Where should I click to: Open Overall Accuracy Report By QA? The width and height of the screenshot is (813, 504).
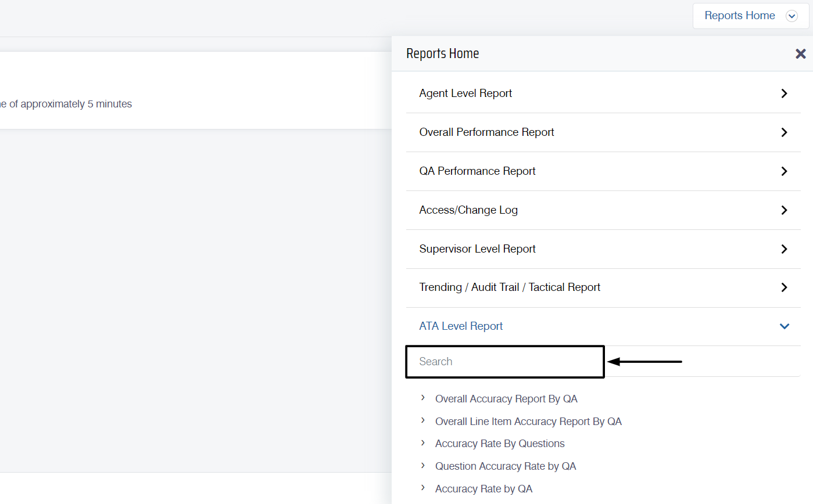coord(506,399)
